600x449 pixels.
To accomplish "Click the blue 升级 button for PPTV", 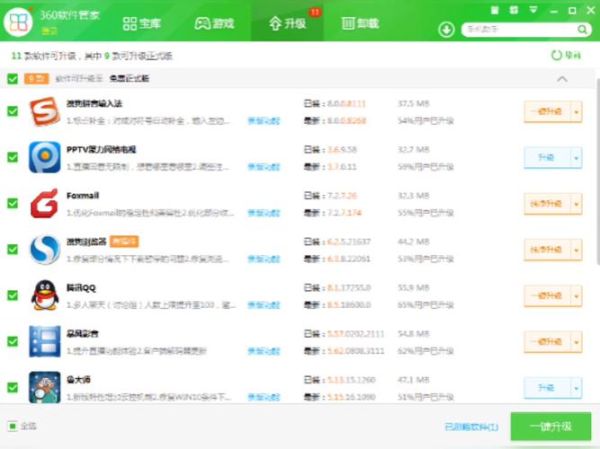I will pyautogui.click(x=547, y=157).
